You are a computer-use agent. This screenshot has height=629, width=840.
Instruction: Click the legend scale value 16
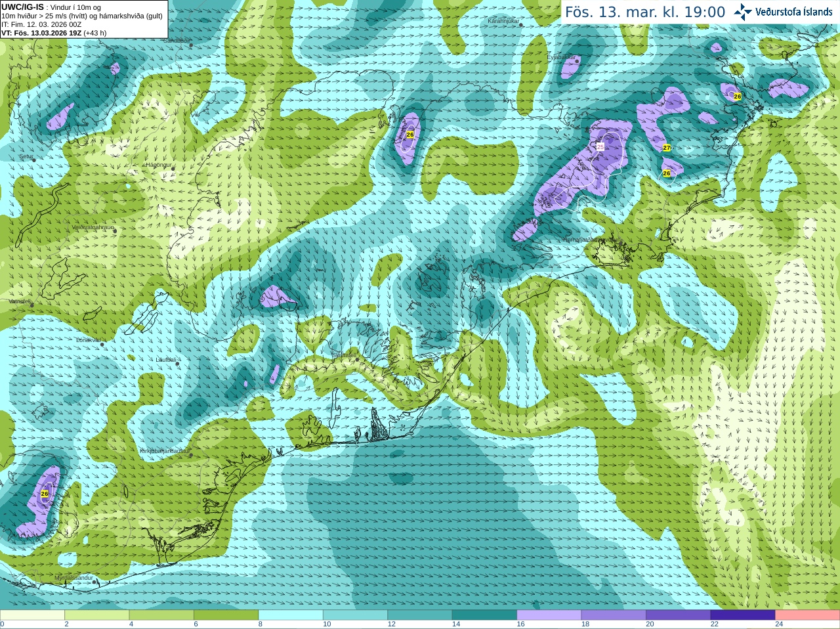coord(520,624)
